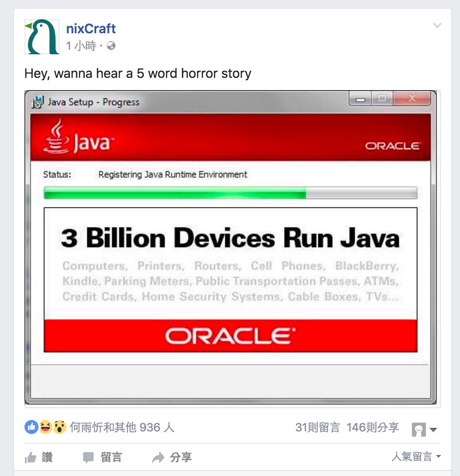Open the 146則分享 shares count
The width and height of the screenshot is (460, 476).
tap(373, 427)
